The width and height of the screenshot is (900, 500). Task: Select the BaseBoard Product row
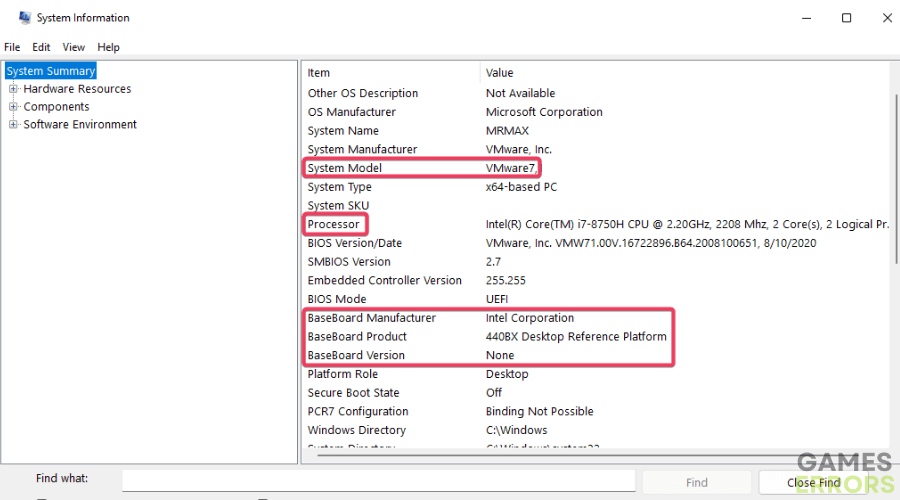[597, 336]
